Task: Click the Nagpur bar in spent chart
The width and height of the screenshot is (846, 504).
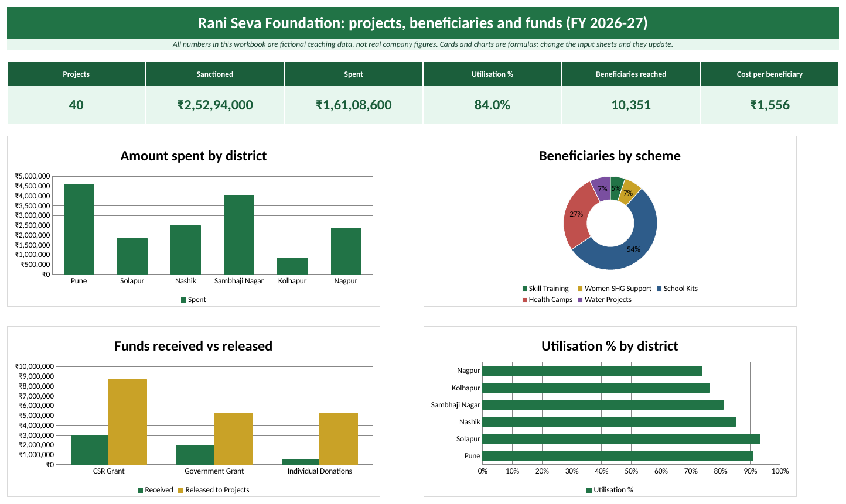Action: pos(346,251)
